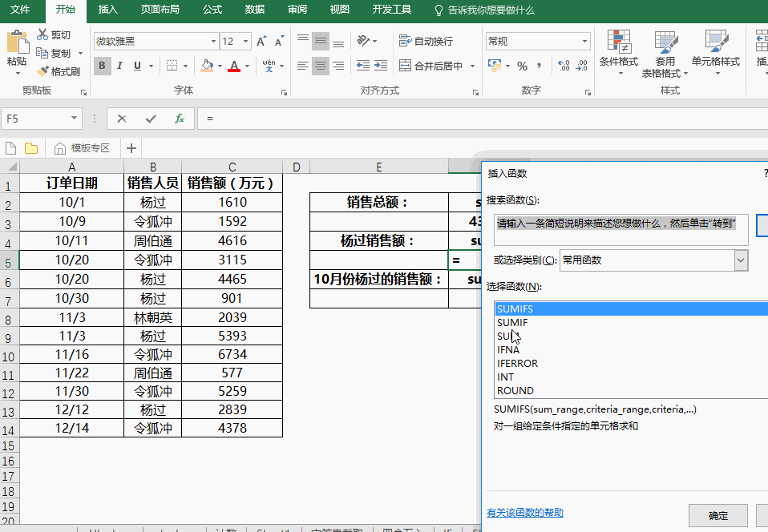Click the Increase Font Size icon

262,41
